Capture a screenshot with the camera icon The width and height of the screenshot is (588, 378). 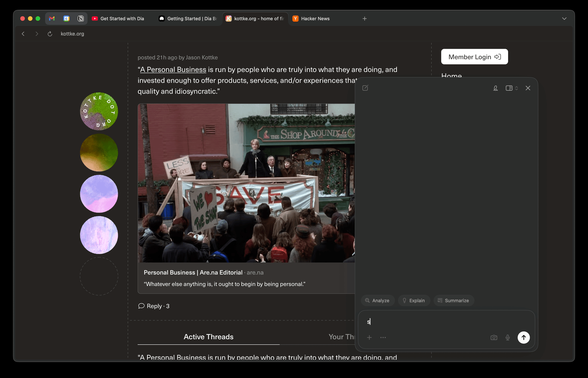coord(494,338)
